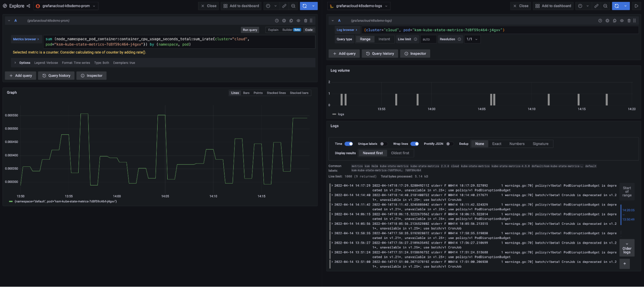This screenshot has height=287, width=644.
Task: Refresh the right logs pane query
Action: (x=617, y=6)
